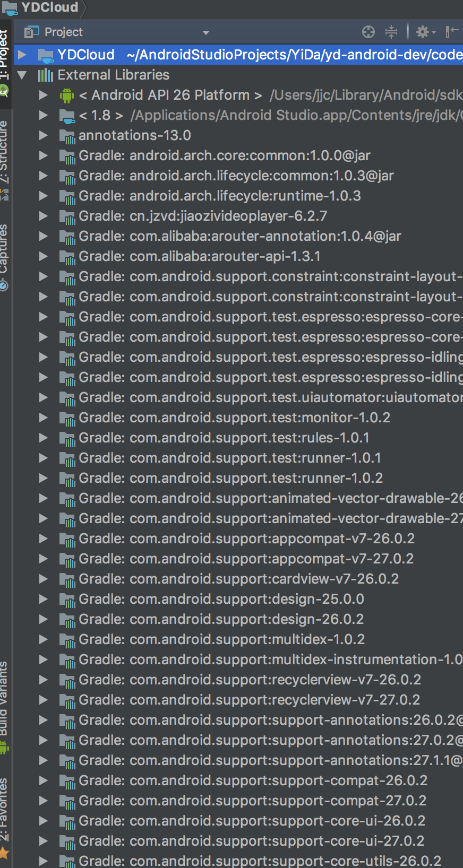The height and width of the screenshot is (868, 463).
Task: Click the YDCloud breadcrumb in navigation bar
Action: (42, 7)
